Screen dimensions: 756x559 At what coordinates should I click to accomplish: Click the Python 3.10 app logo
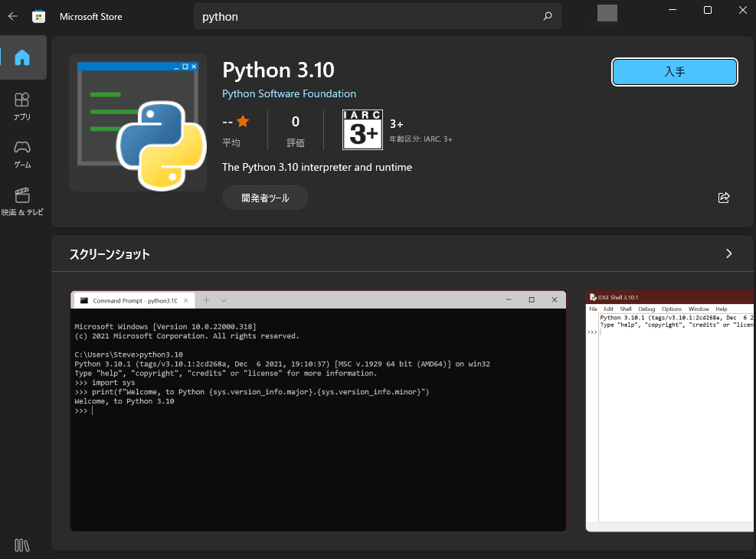click(138, 123)
